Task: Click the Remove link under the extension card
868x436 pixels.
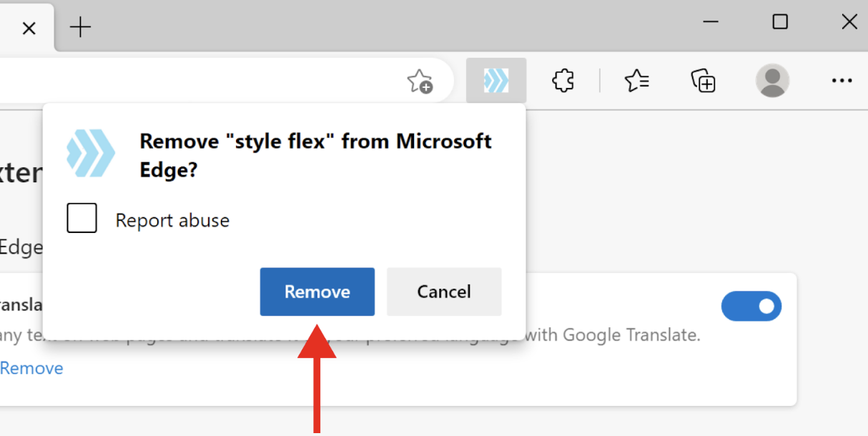Action: pos(31,368)
